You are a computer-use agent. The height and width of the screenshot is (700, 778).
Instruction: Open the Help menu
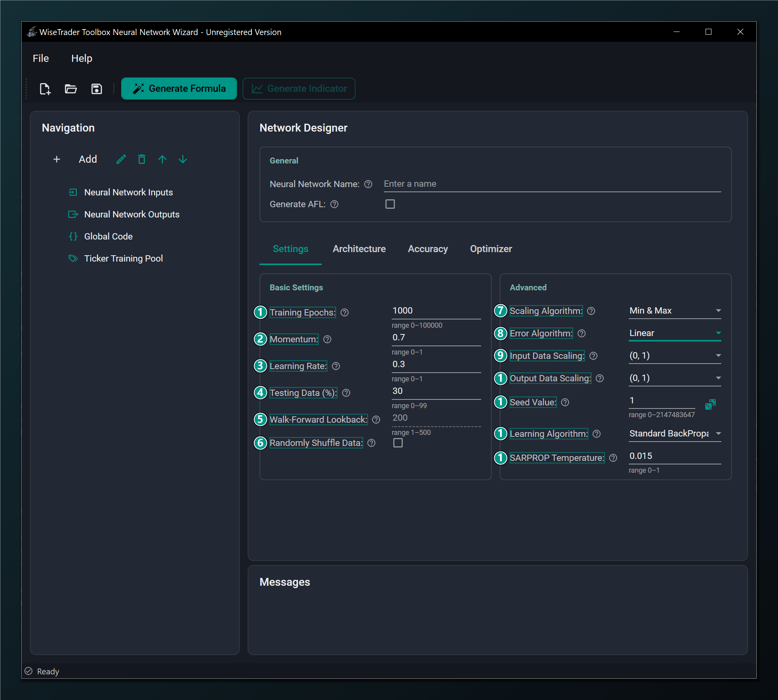82,58
